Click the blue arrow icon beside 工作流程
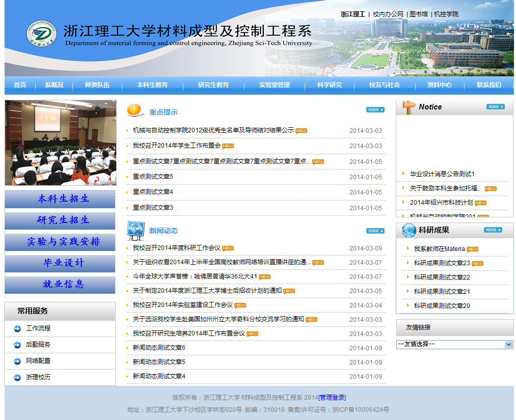The image size is (516, 420). tap(17, 328)
